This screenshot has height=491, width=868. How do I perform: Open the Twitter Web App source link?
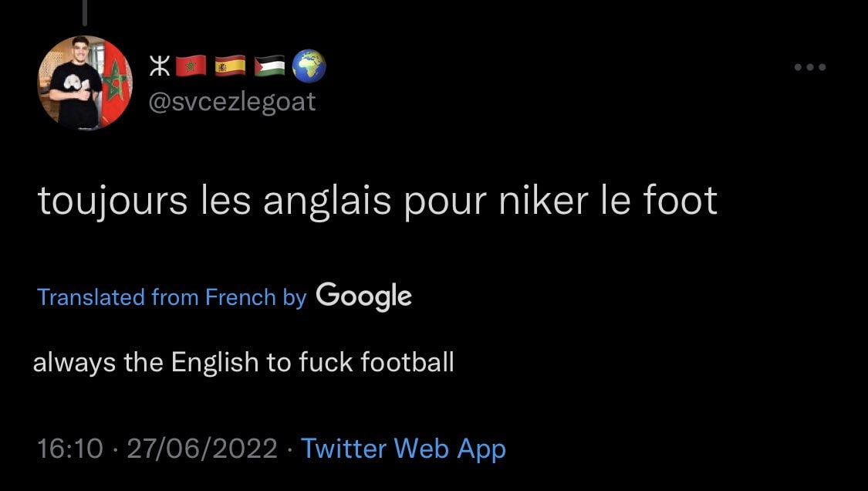click(x=403, y=448)
